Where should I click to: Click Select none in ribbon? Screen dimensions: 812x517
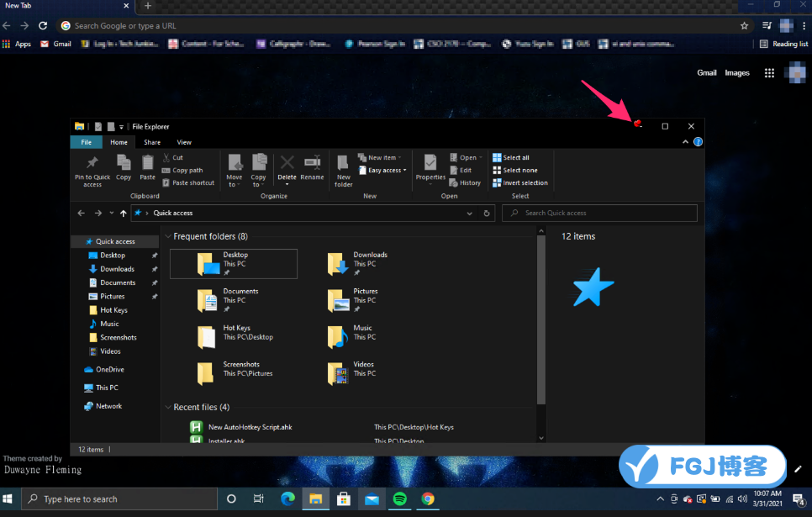tap(515, 170)
